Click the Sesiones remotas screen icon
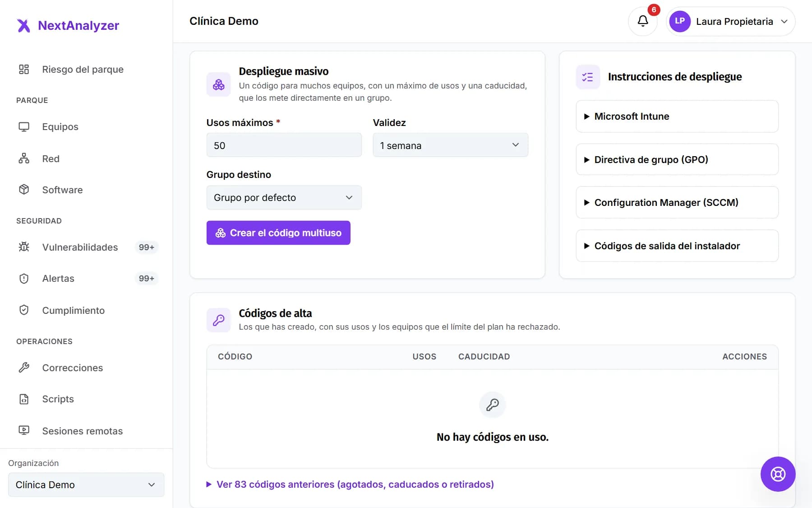 tap(24, 431)
